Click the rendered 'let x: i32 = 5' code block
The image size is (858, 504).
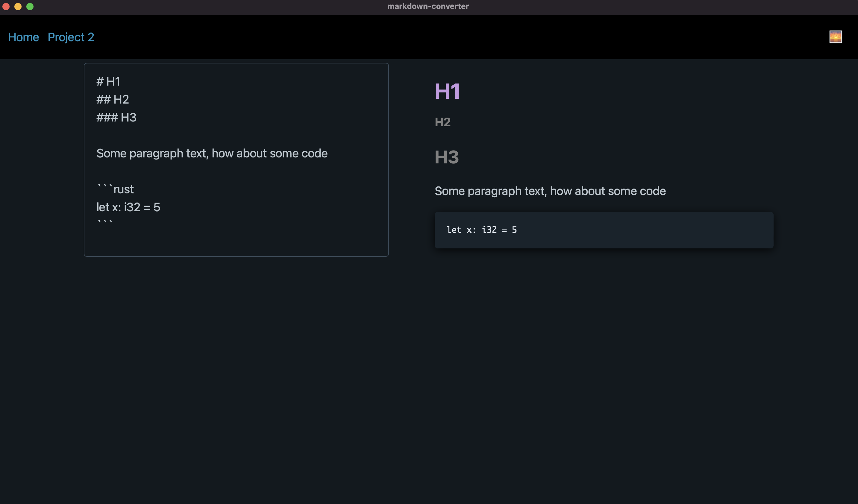click(604, 230)
